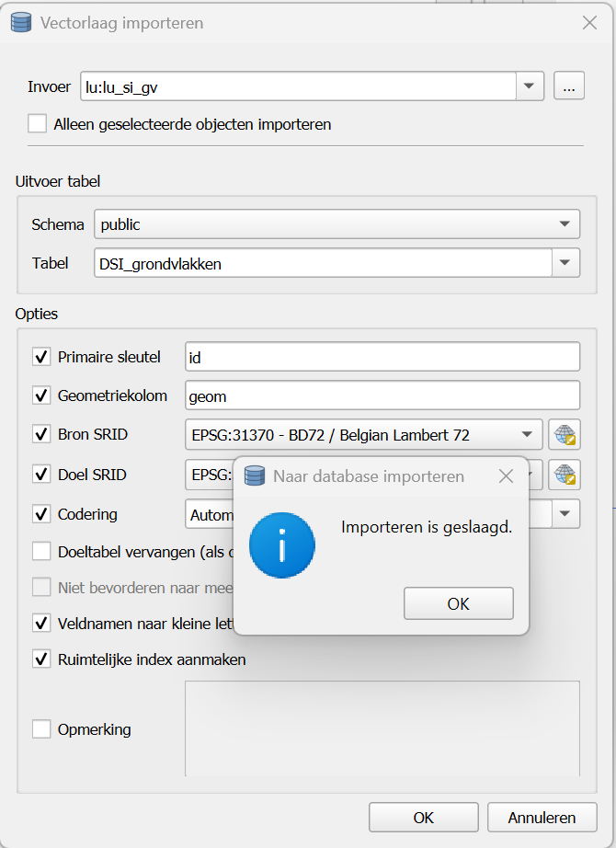Enable Doeltabel vervangen

[41, 551]
